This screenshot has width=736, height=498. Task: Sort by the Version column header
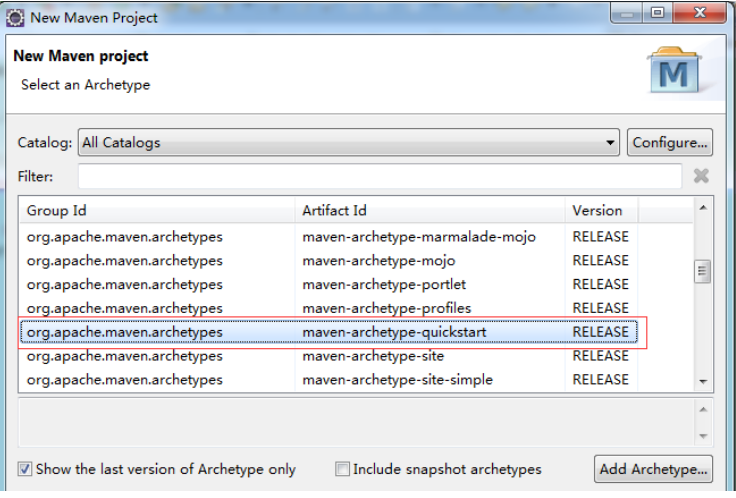coord(601,210)
